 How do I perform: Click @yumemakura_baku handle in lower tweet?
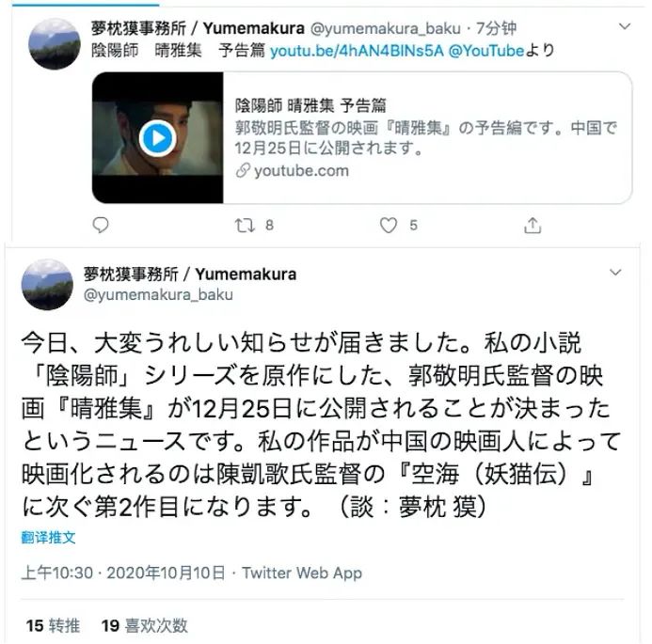pyautogui.click(x=158, y=294)
